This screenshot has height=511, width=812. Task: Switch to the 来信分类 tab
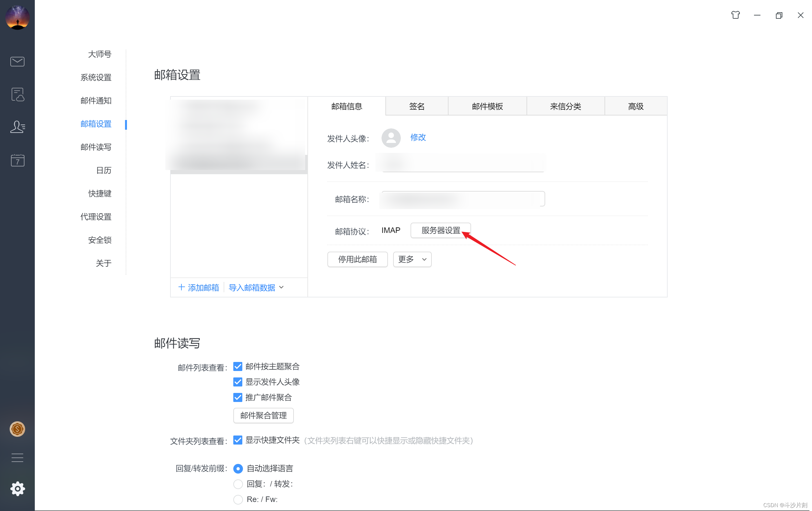point(565,106)
